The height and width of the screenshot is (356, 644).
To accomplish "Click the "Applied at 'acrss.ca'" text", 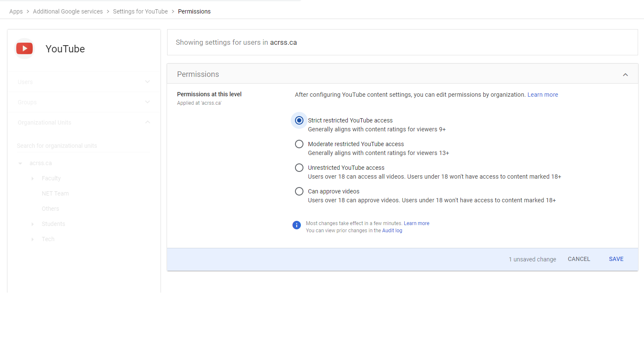I will tap(199, 103).
